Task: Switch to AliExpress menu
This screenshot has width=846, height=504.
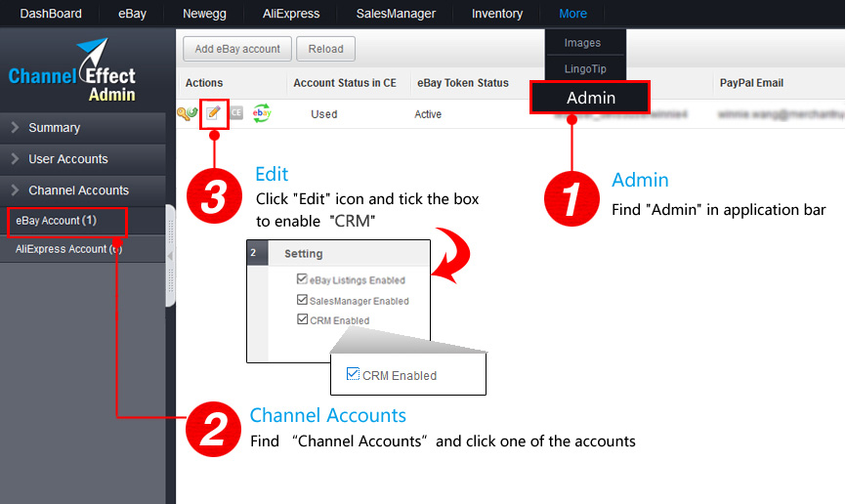Action: [x=291, y=14]
